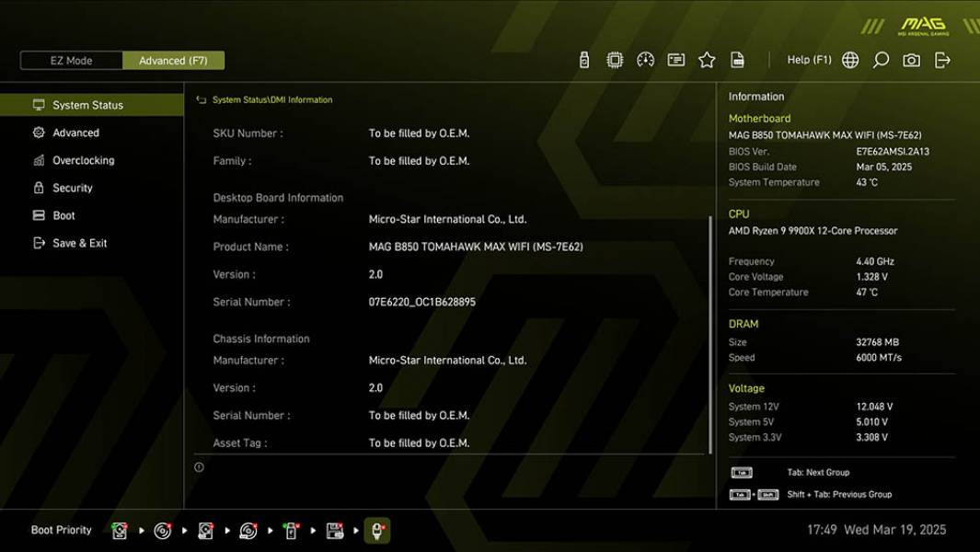Viewport: 980px width, 552px height.
Task: Click System 5V 5.010 V reading
Action: (871, 422)
